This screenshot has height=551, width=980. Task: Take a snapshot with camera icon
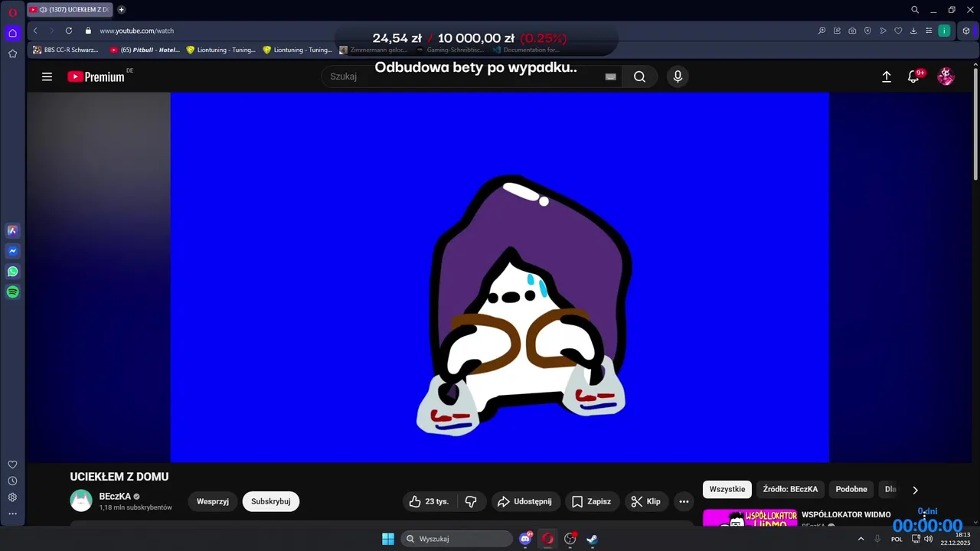coord(852,31)
